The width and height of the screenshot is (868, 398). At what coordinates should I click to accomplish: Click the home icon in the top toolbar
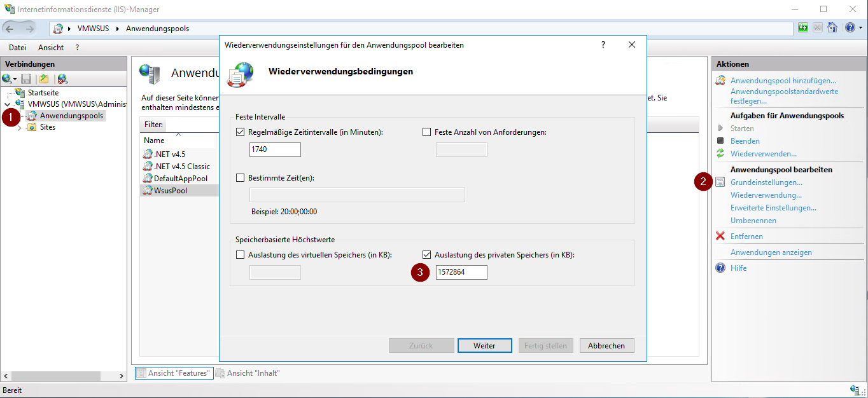pos(832,28)
